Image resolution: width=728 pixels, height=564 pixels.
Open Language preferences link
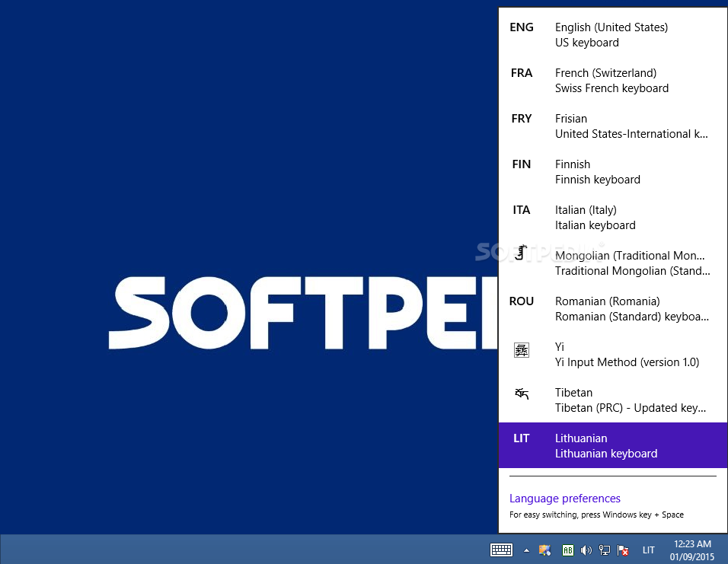coord(564,498)
